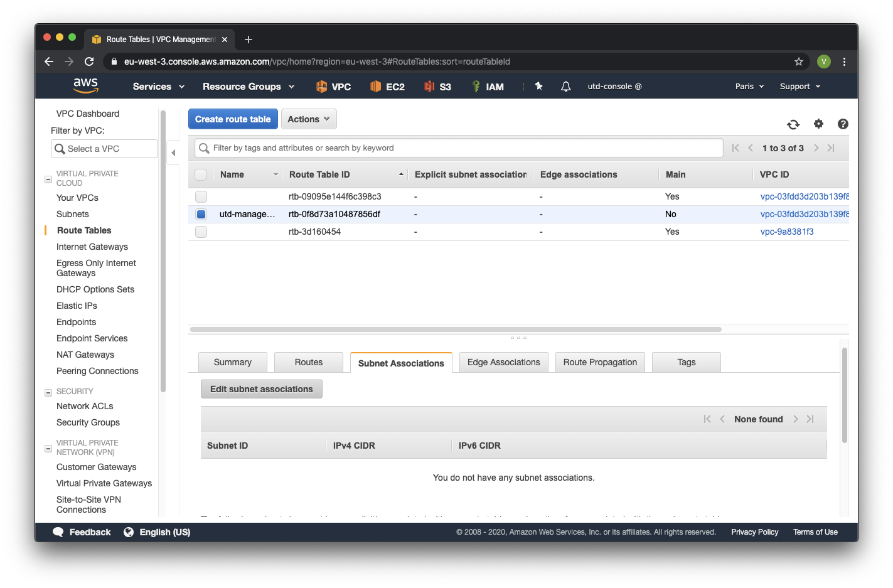Open VPC link vpc-9a8381f3
893x588 pixels.
[787, 232]
